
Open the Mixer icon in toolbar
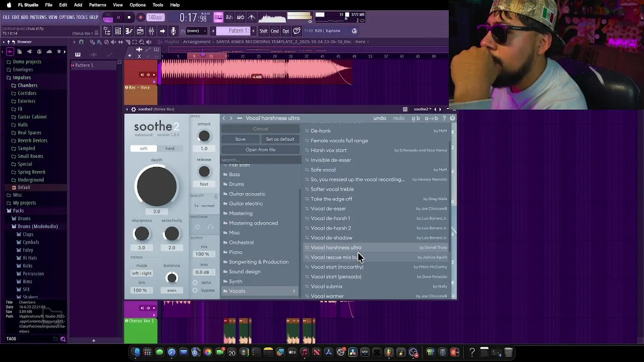click(151, 31)
